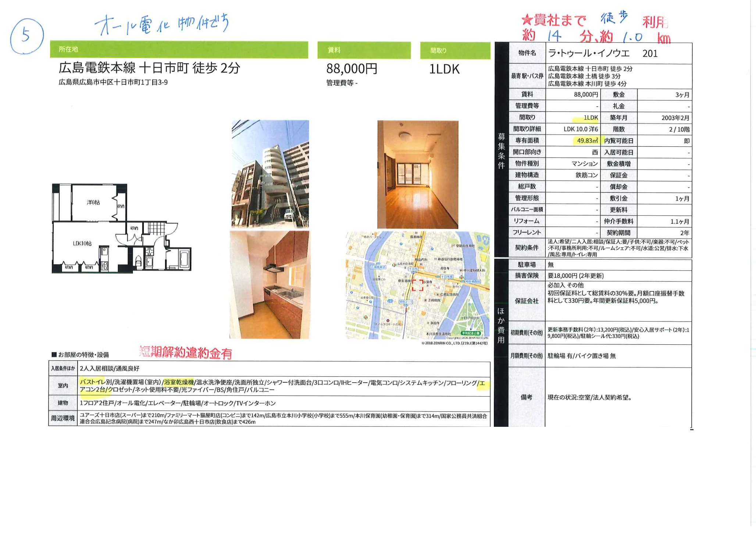
Task: Click the property name ラ・トゥール・イノウエ 201
Action: click(x=602, y=54)
